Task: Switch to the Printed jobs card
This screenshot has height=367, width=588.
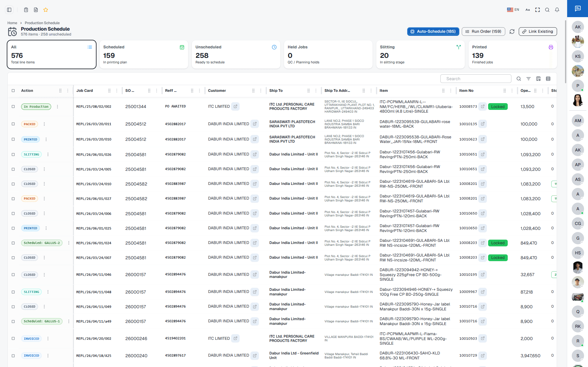Action: point(513,54)
